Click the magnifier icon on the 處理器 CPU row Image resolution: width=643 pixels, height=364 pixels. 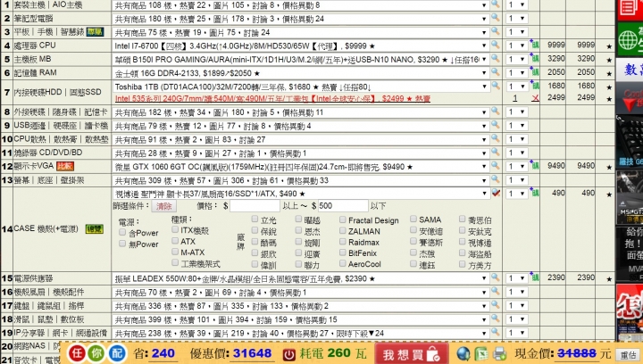(x=496, y=45)
